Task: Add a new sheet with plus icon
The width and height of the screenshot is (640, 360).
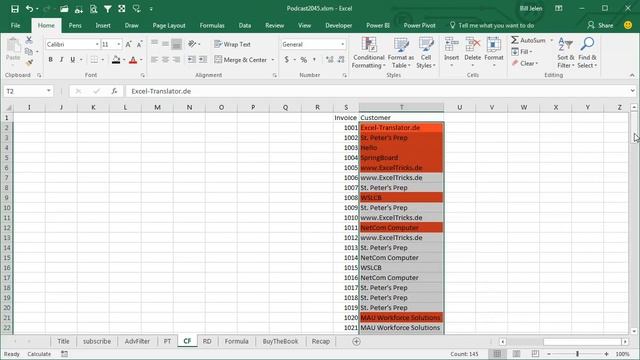Action: tap(356, 342)
